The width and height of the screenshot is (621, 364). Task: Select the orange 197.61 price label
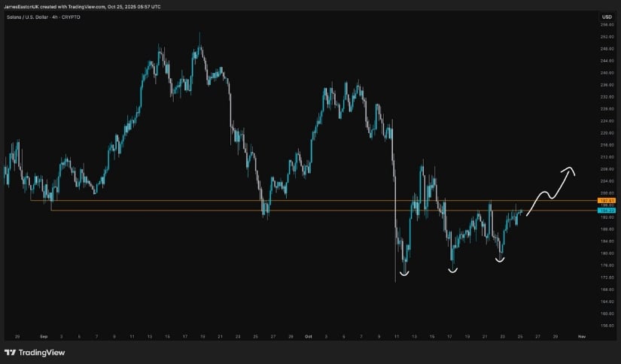606,201
